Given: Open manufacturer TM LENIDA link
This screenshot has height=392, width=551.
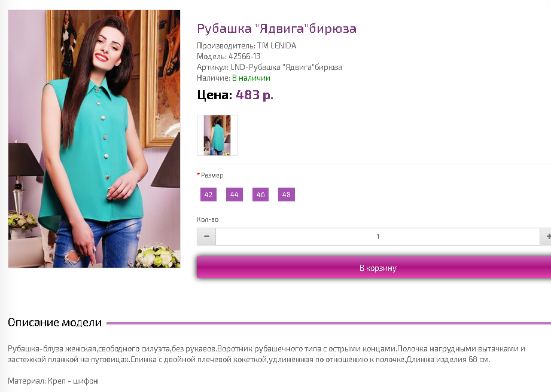Looking at the screenshot, I should pyautogui.click(x=276, y=45).
